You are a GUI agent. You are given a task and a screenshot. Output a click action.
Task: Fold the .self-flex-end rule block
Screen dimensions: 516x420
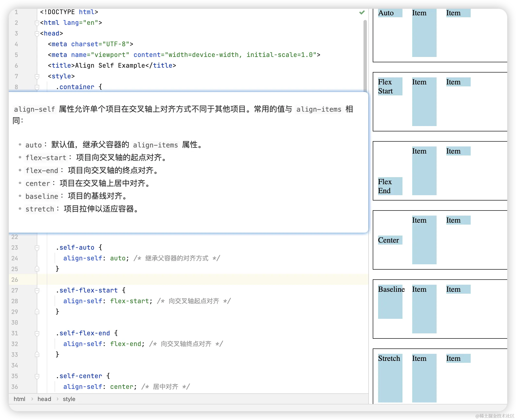(x=37, y=333)
